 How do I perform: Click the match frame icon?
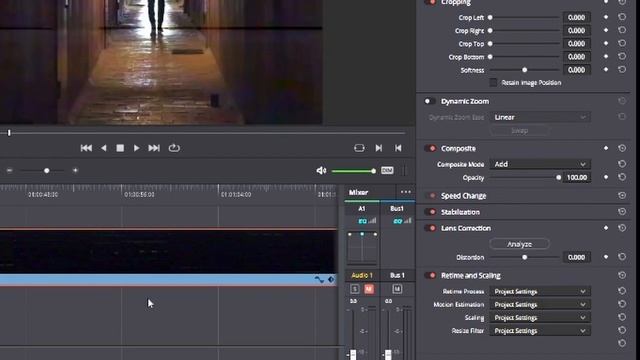359,148
